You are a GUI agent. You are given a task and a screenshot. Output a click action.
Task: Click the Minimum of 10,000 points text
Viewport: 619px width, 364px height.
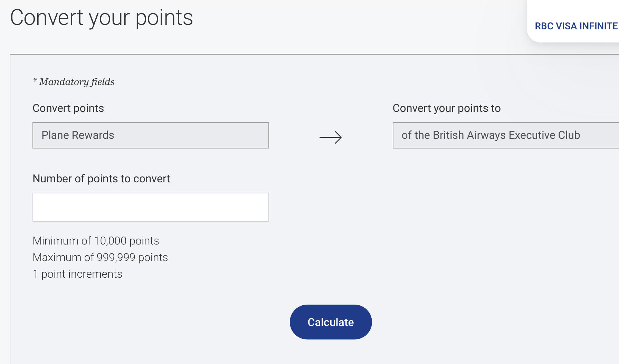click(96, 241)
